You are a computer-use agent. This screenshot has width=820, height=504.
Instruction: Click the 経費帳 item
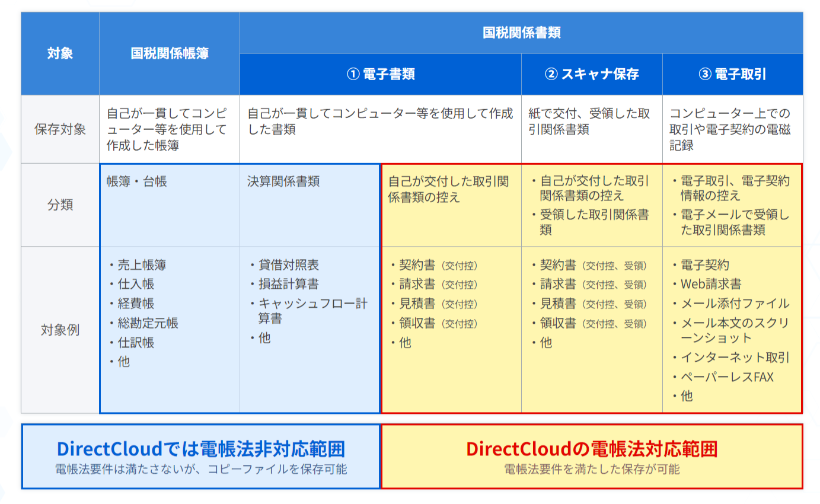point(132,304)
